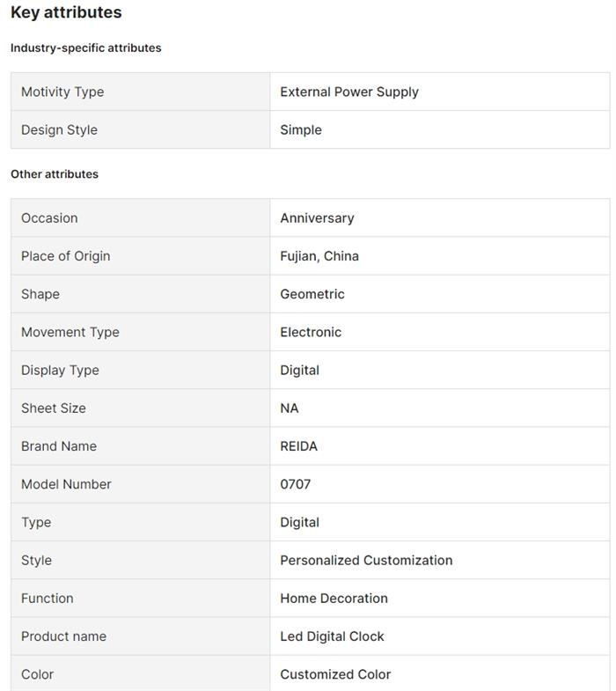Click the Electronic movement value
616x691 pixels.
(x=311, y=332)
